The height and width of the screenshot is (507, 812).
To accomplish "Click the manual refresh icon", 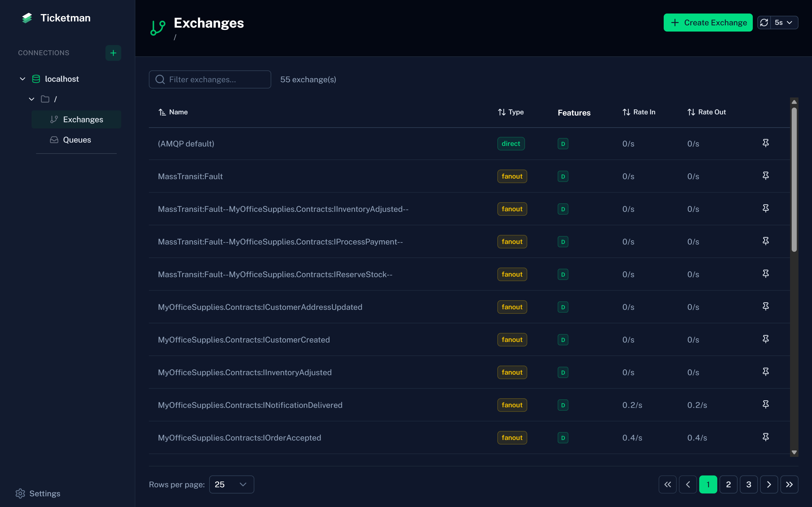I will pyautogui.click(x=764, y=23).
